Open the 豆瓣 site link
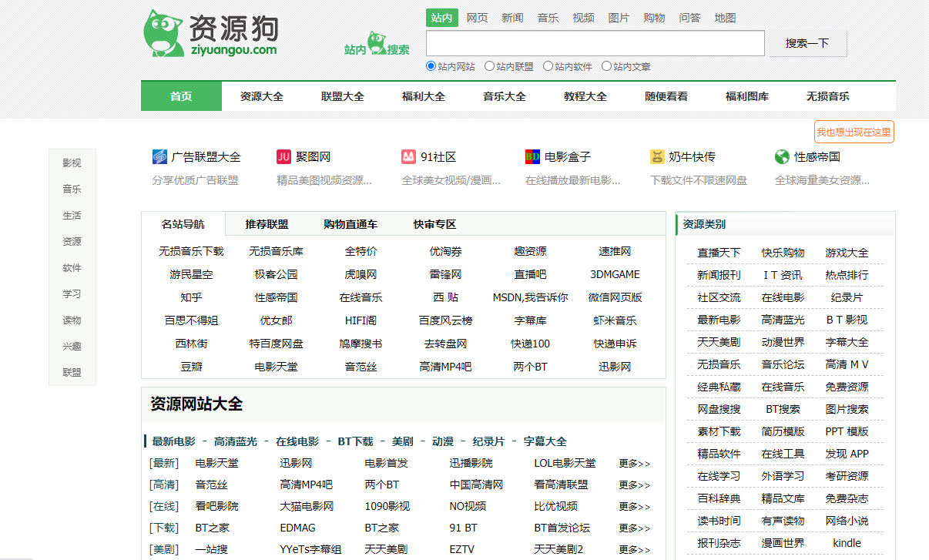Viewport: 929px width, 560px height. (192, 367)
